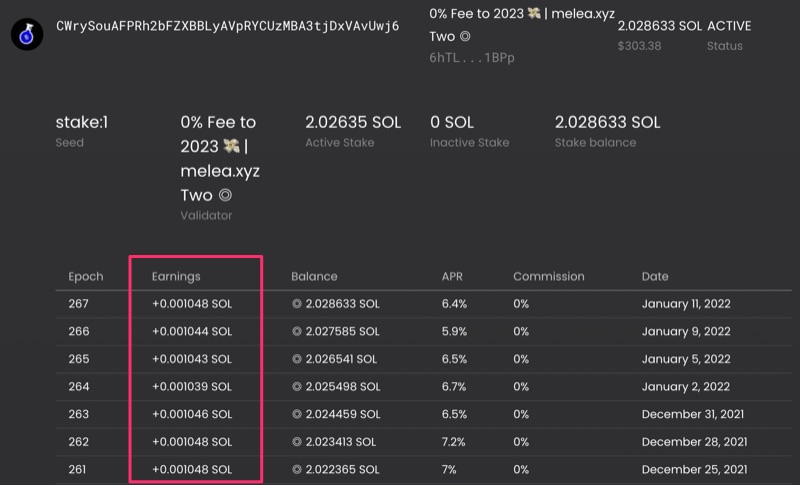Open validator short address 6hTL...1BPp

(x=471, y=58)
